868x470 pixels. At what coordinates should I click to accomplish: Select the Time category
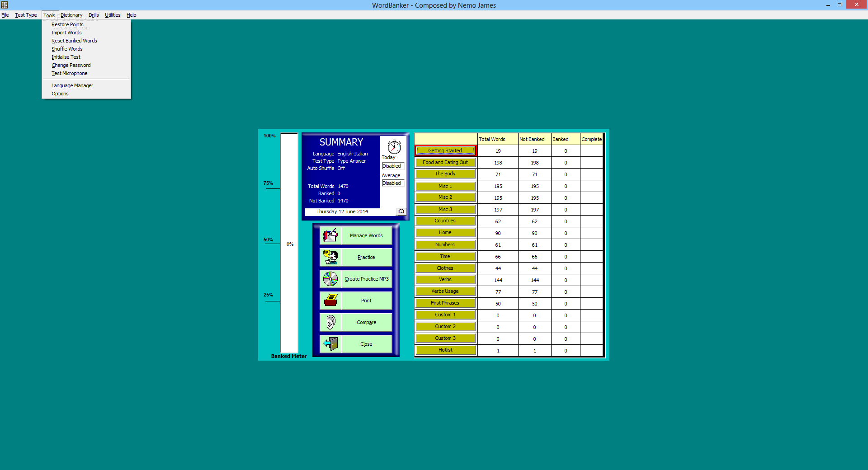(x=445, y=256)
